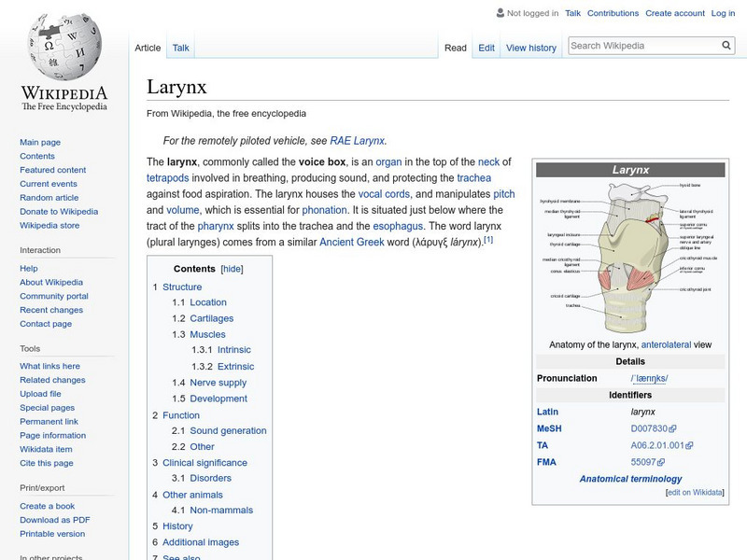
Task: Open Current events link
Action: coord(49,183)
